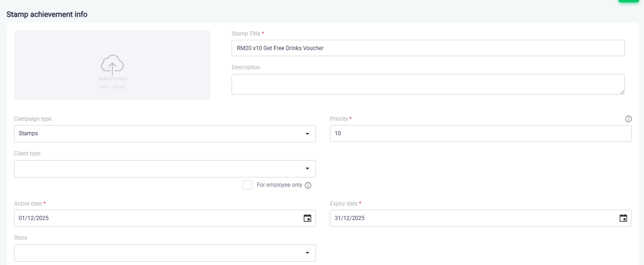The width and height of the screenshot is (644, 265).
Task: Click the Priority field containing 10
Action: (480, 133)
